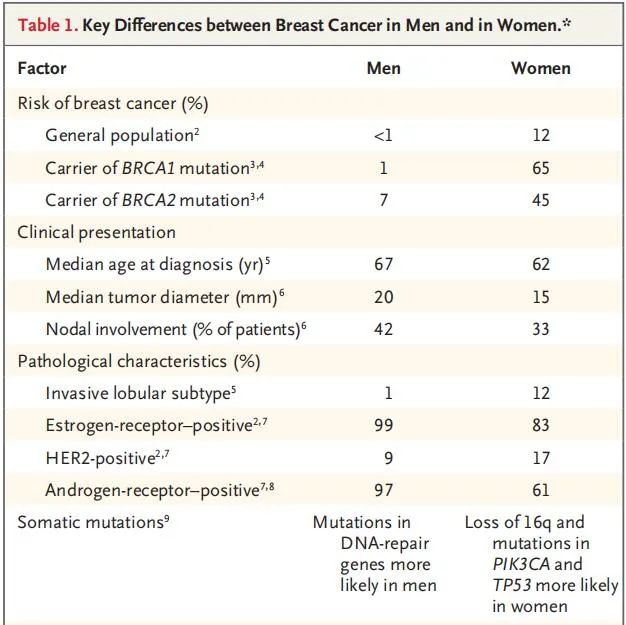Click the Men column header
This screenshot has width=626, height=625.
(x=384, y=69)
